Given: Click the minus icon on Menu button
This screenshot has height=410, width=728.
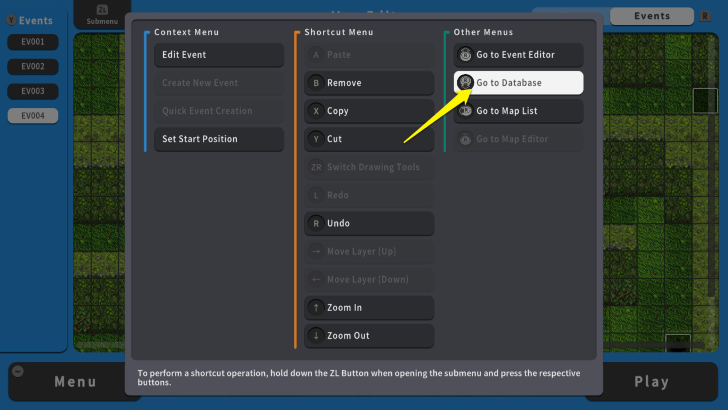Looking at the screenshot, I should pyautogui.click(x=18, y=371).
